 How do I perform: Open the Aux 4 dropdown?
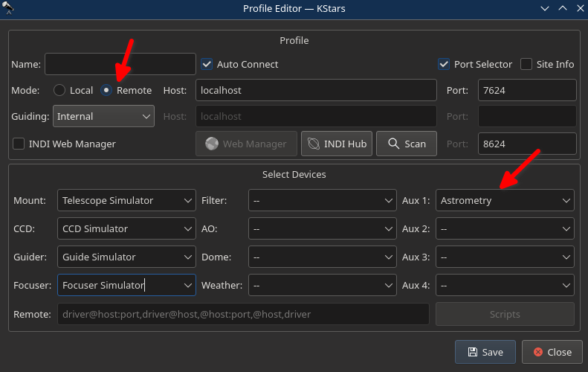[505, 285]
